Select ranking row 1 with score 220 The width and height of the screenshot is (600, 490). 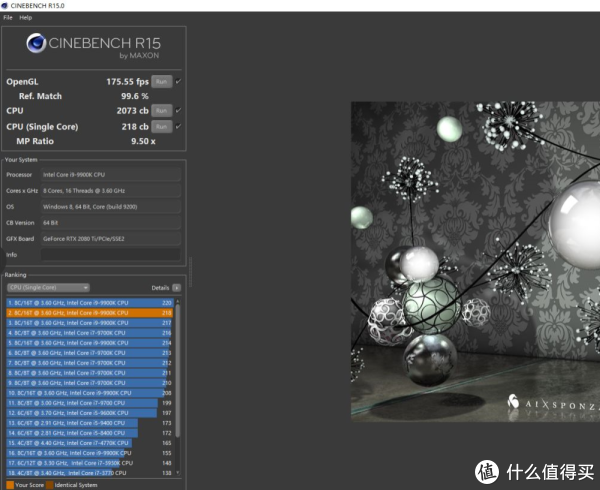90,303
